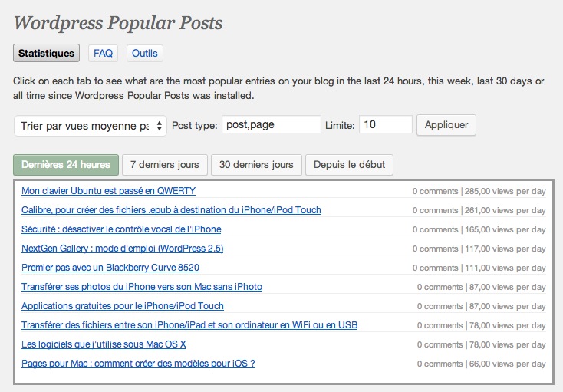563x392 pixels.
Task: Click the Post type input field
Action: 271,125
